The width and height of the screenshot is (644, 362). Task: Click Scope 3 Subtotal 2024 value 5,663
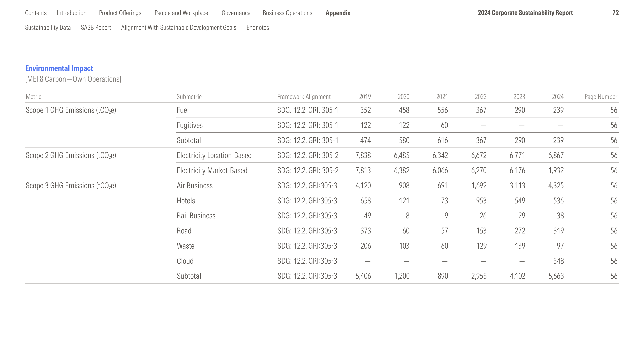[x=556, y=276]
